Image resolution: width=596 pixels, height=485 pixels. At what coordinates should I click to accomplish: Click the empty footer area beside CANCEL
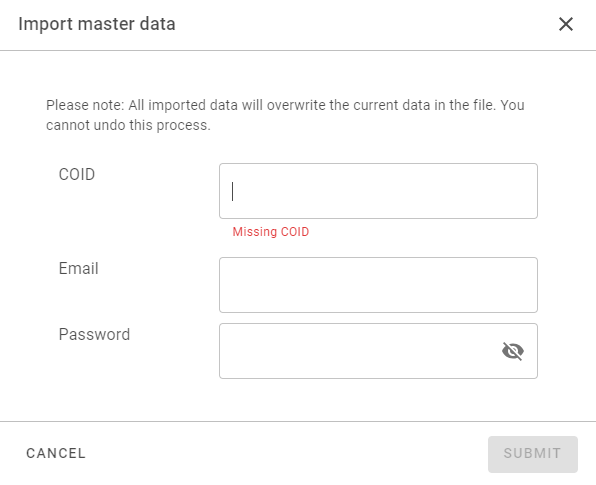(285, 453)
